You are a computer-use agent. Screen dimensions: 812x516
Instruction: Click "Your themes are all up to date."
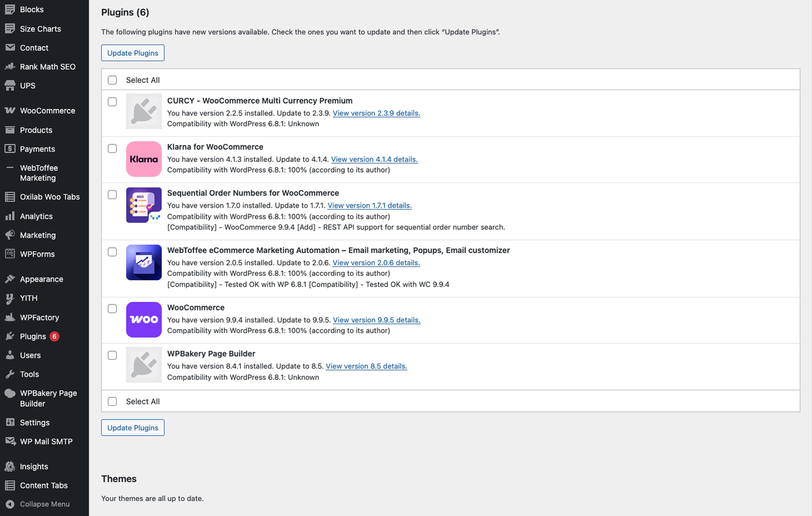click(x=152, y=499)
